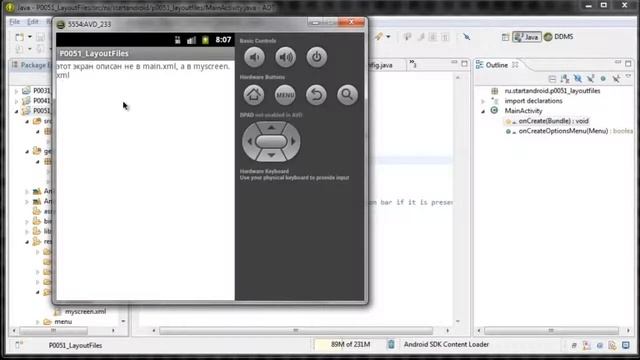Expand import declarations in the Outline
Screen dimensions: 640x360
coord(483,101)
